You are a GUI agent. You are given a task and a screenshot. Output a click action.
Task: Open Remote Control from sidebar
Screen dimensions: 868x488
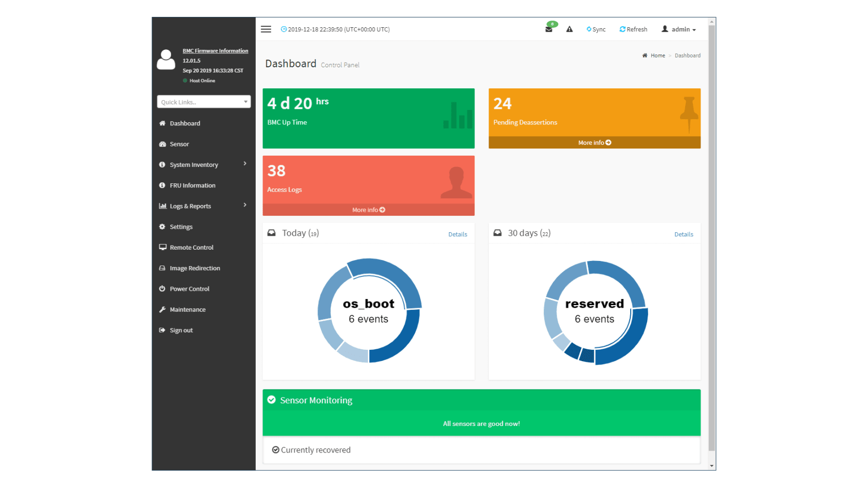(191, 248)
